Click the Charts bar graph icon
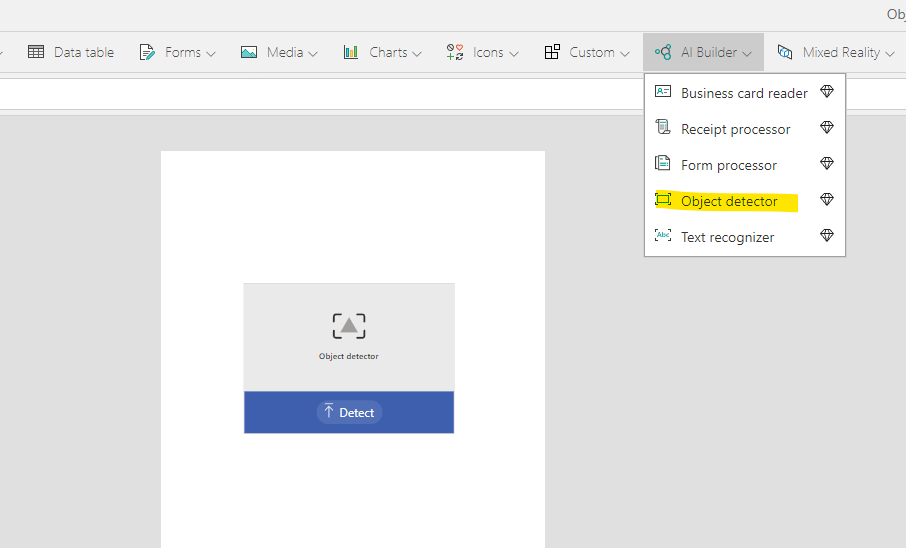Viewport: 906px width, 548px height. coord(351,52)
